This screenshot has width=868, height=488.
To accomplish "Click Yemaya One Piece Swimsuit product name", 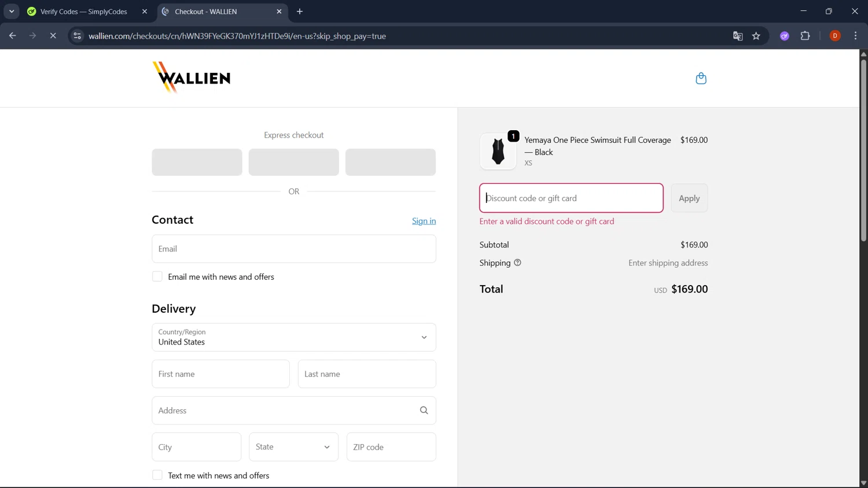I will tap(598, 146).
